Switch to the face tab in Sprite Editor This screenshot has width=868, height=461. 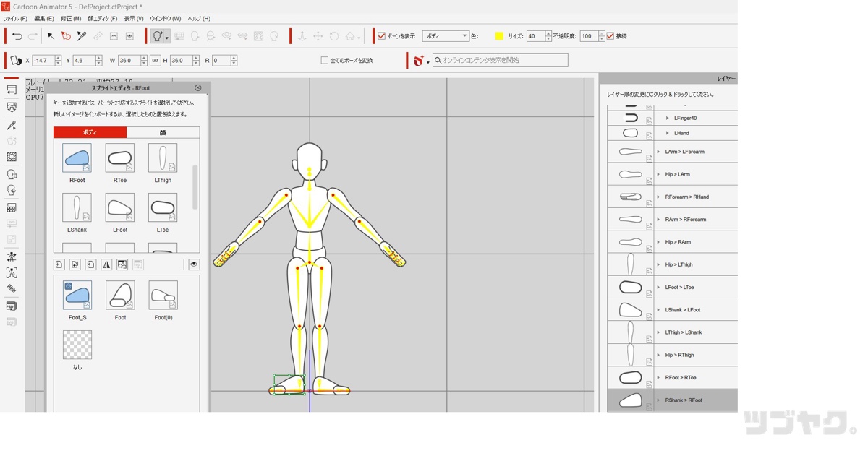pyautogui.click(x=163, y=133)
